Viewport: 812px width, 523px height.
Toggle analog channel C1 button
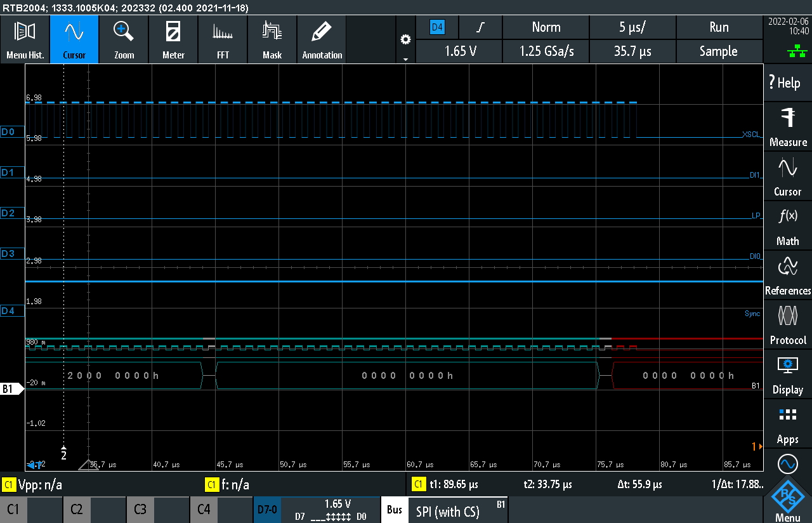pos(30,509)
